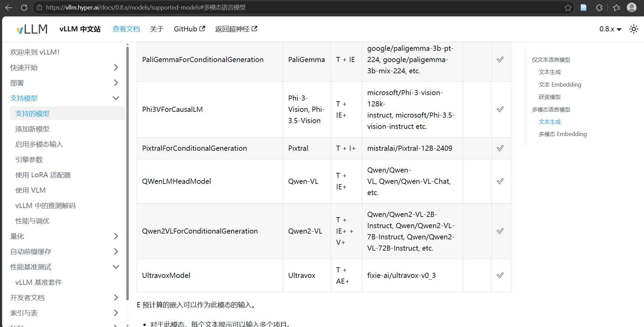Viewport: 644px width, 327px height.
Task: Expand the 快速开始 sidebar section
Action: pyautogui.click(x=116, y=68)
